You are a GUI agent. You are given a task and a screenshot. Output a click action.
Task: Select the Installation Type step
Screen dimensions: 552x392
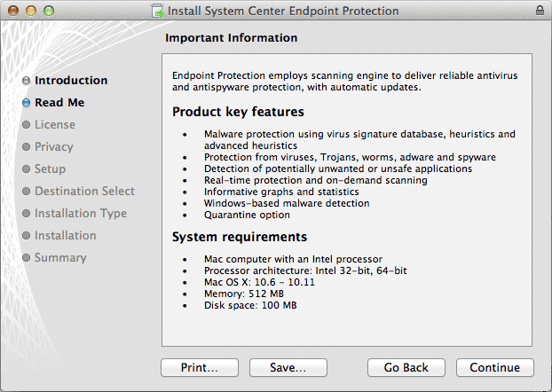(81, 213)
